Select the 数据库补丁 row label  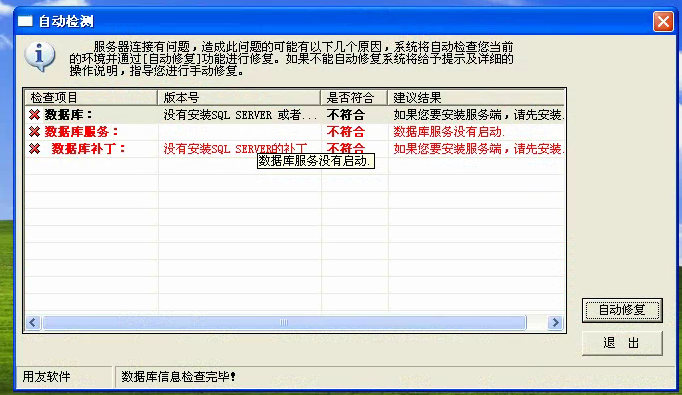tap(88, 149)
